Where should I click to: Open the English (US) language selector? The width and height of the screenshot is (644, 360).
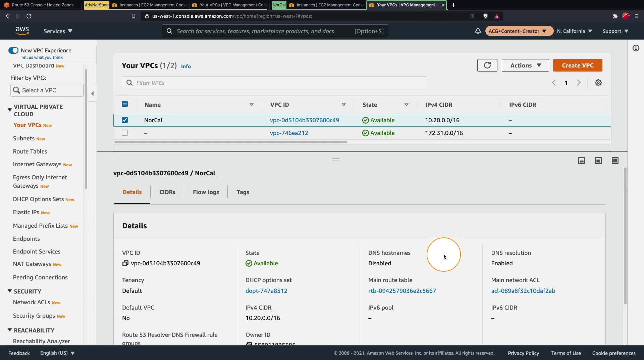pyautogui.click(x=57, y=353)
